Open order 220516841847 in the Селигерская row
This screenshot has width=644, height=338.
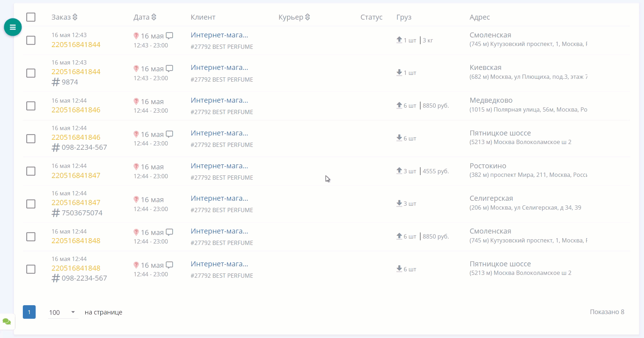click(x=76, y=203)
